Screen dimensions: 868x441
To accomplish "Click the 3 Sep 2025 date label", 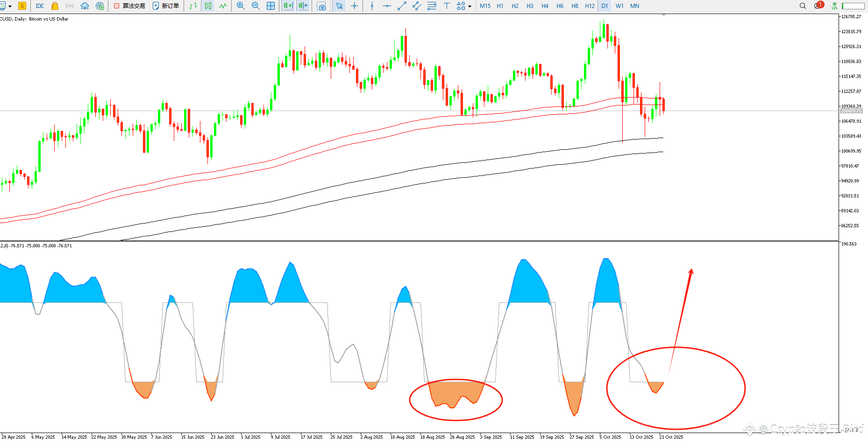I will tap(491, 437).
